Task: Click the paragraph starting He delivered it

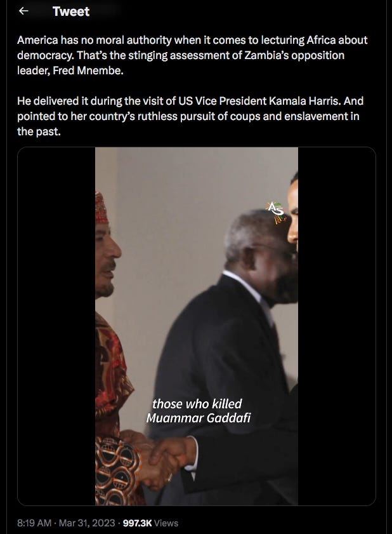Action: click(x=190, y=116)
